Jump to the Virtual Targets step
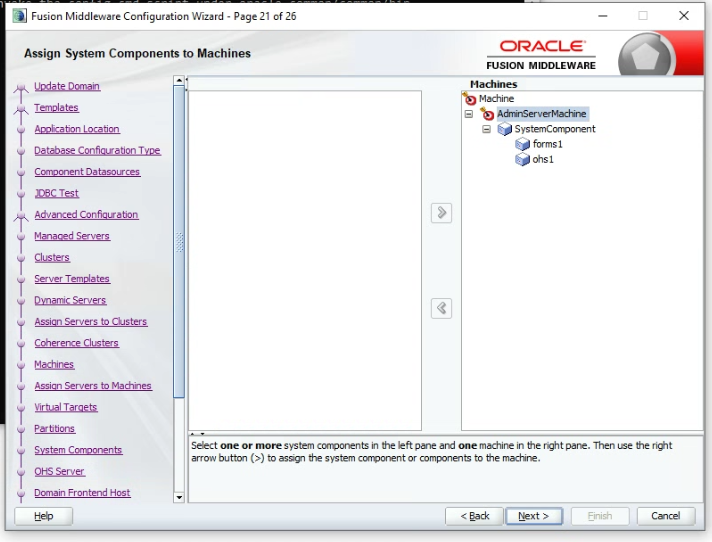 (x=65, y=407)
